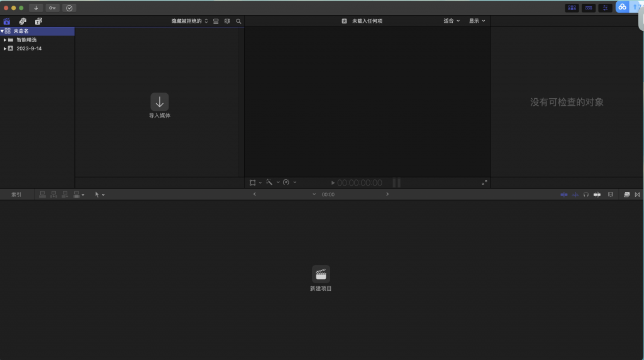Toggle the browser list/filmstrip view icon
Viewport: 644px width, 360px height.
click(x=216, y=21)
